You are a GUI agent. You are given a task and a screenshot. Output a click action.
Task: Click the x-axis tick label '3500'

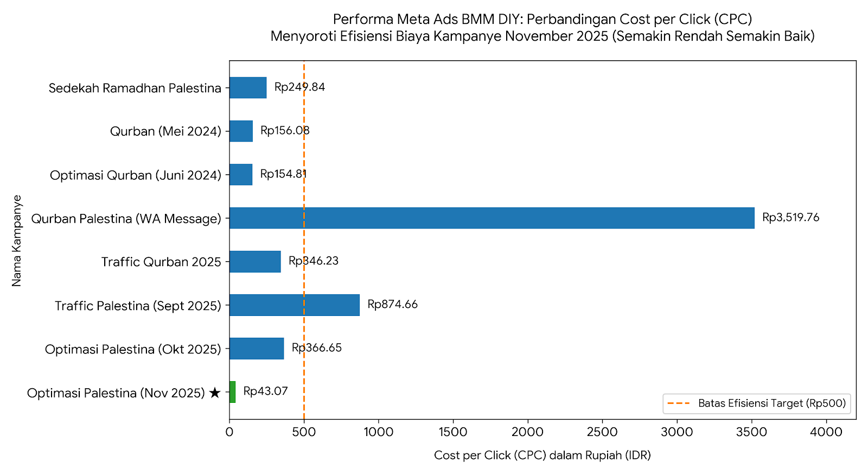coord(751,432)
